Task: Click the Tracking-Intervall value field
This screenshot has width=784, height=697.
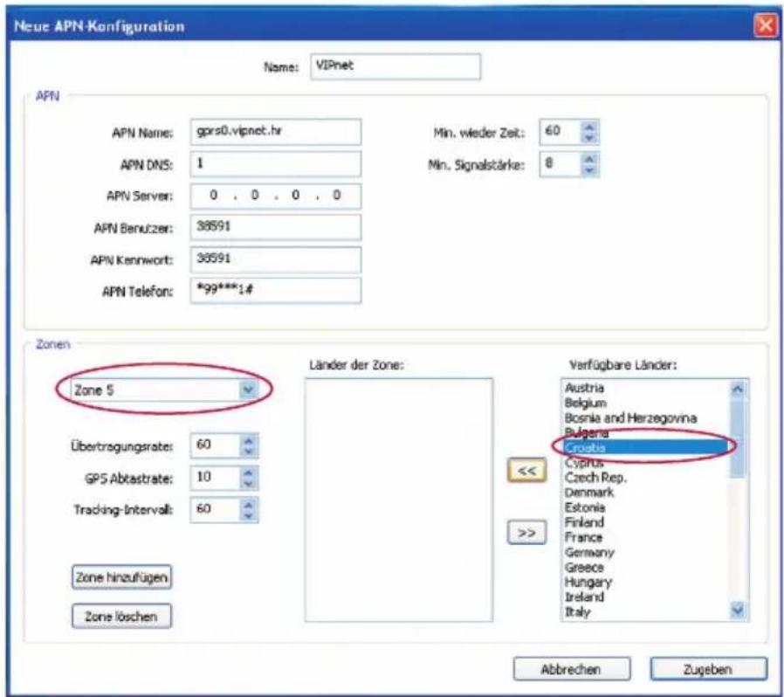Action: coord(216,510)
